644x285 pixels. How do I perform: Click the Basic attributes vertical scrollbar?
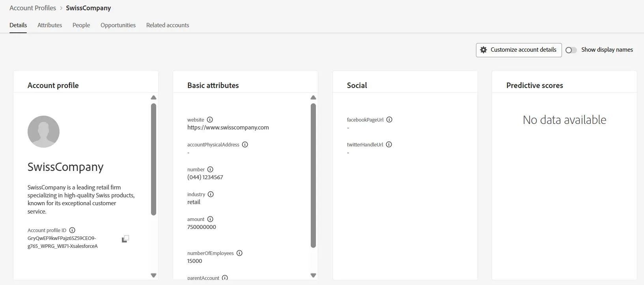[x=314, y=176]
